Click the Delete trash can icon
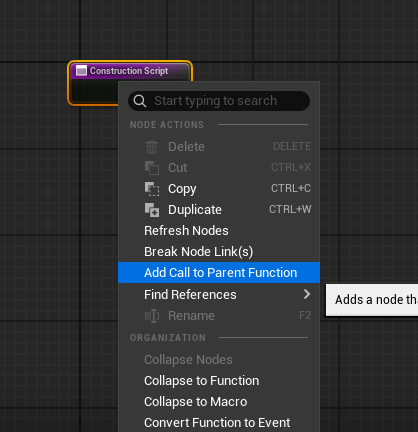Screen dimensions: 418x432 [x=151, y=147]
